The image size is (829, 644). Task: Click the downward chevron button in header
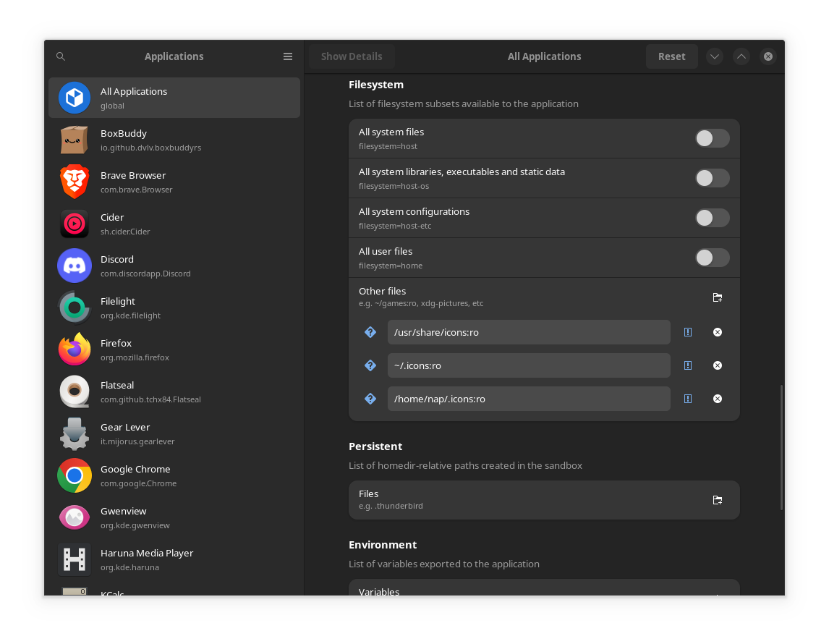click(x=714, y=56)
